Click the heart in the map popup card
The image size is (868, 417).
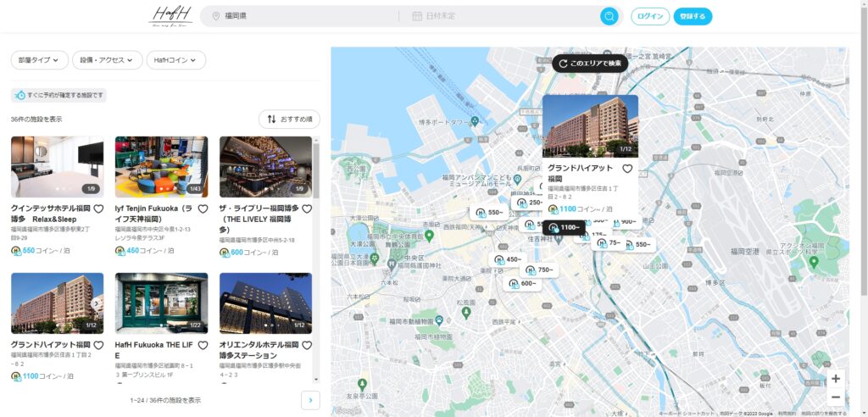coord(627,169)
